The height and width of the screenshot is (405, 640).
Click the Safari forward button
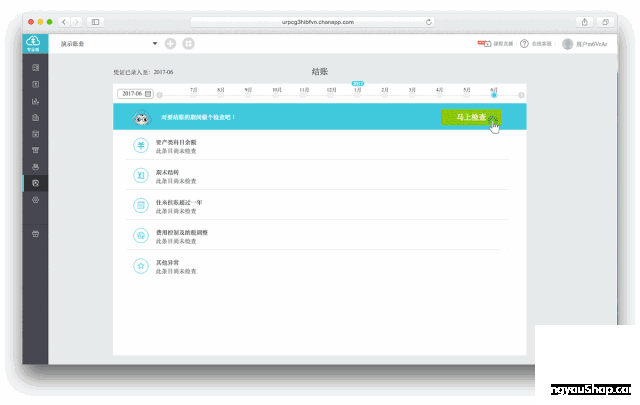[76, 22]
